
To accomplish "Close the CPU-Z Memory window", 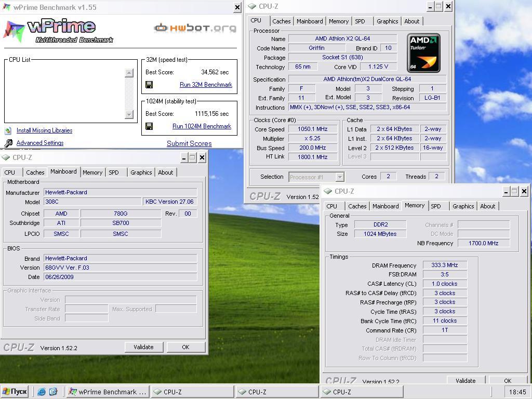I will (x=524, y=191).
